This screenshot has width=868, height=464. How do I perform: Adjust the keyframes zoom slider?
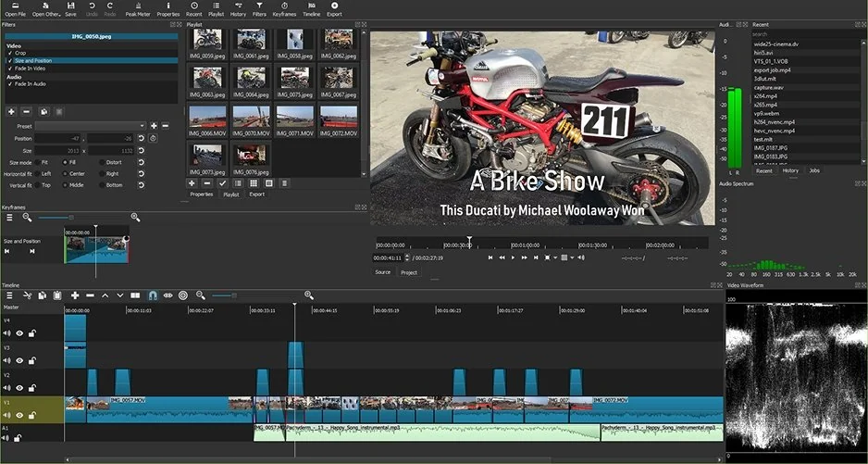pyautogui.click(x=71, y=218)
